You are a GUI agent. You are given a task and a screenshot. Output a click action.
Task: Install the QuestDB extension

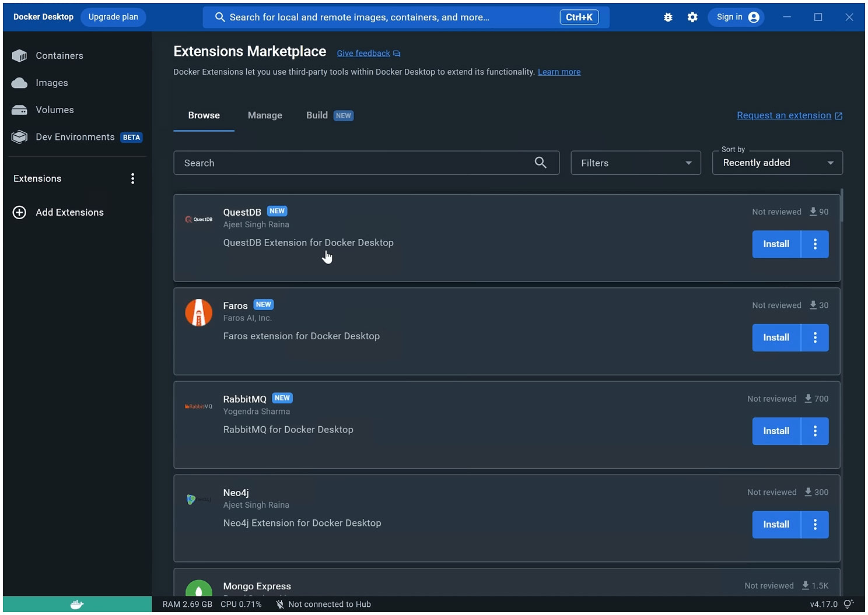click(x=776, y=244)
